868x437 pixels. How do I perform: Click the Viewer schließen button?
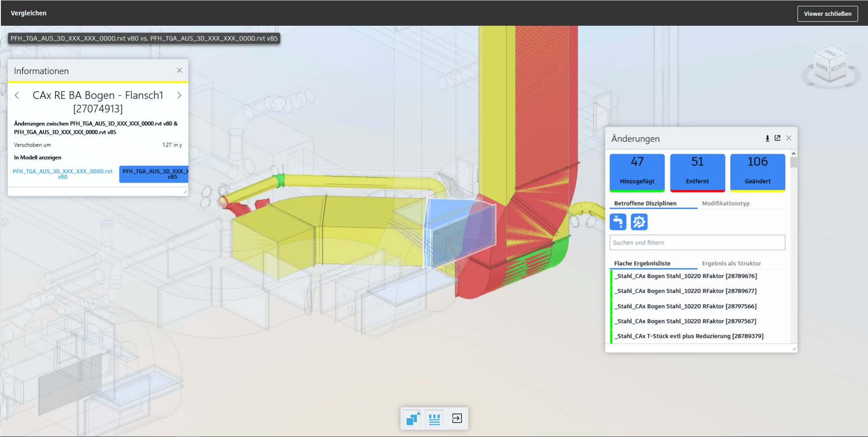[x=827, y=14]
